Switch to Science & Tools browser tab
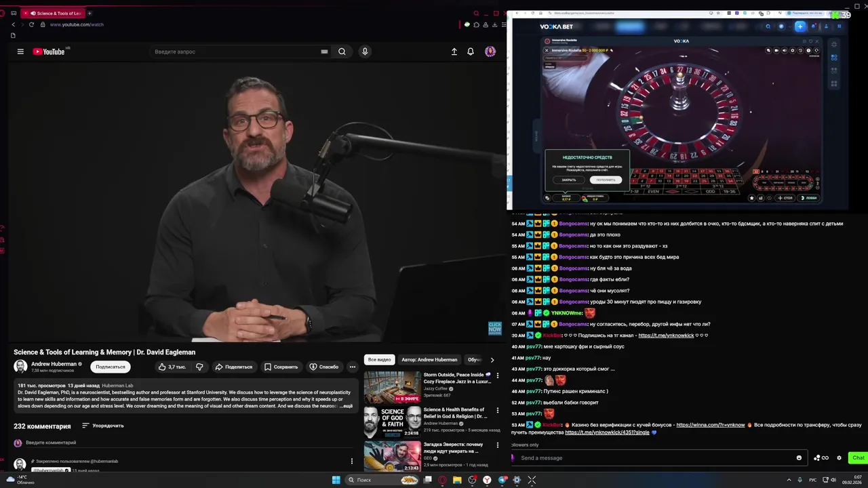The height and width of the screenshot is (488, 868). pos(54,13)
